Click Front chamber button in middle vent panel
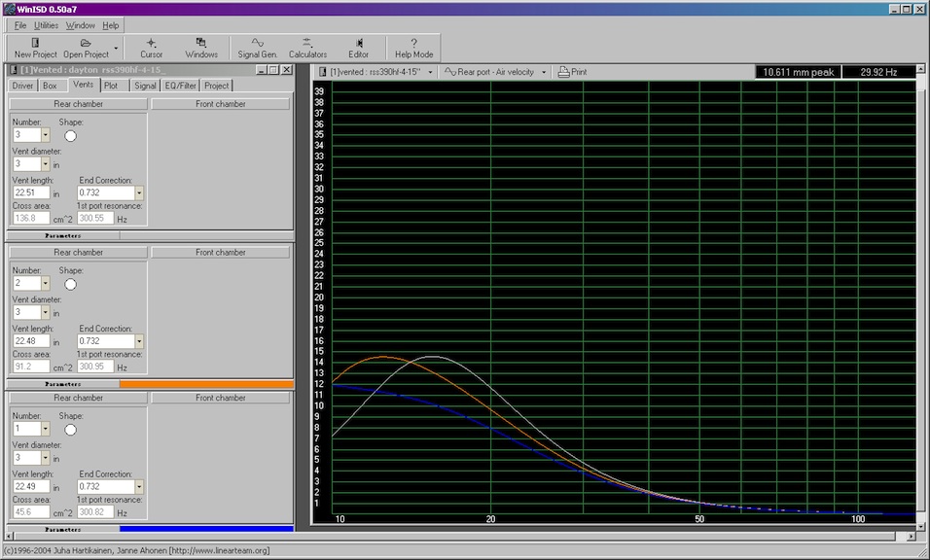The height and width of the screenshot is (560, 930). click(221, 253)
